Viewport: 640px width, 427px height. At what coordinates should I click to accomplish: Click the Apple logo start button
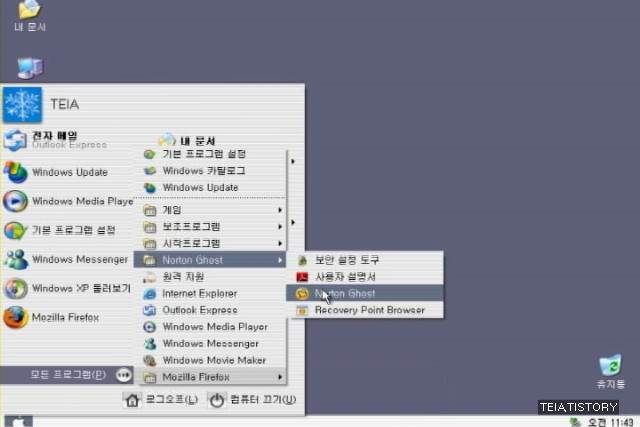pyautogui.click(x=18, y=422)
